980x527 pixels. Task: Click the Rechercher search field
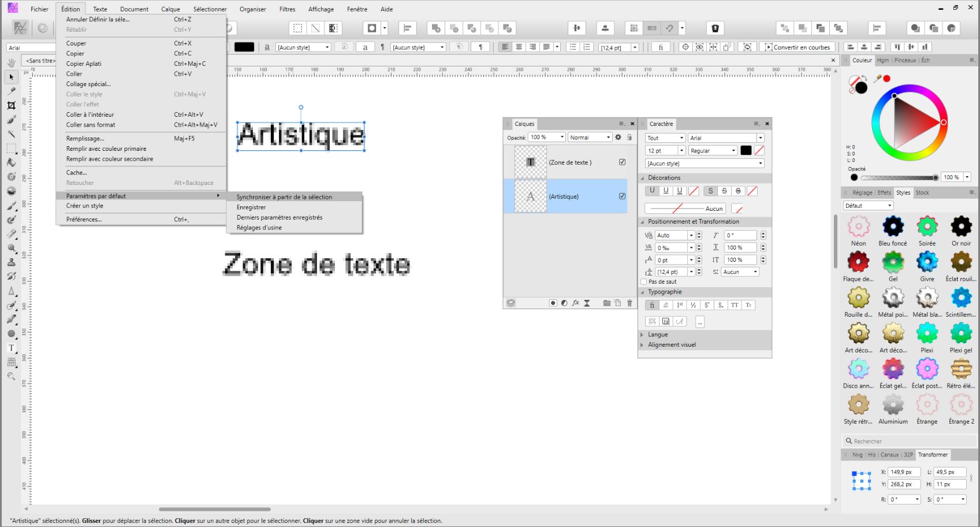[909, 441]
